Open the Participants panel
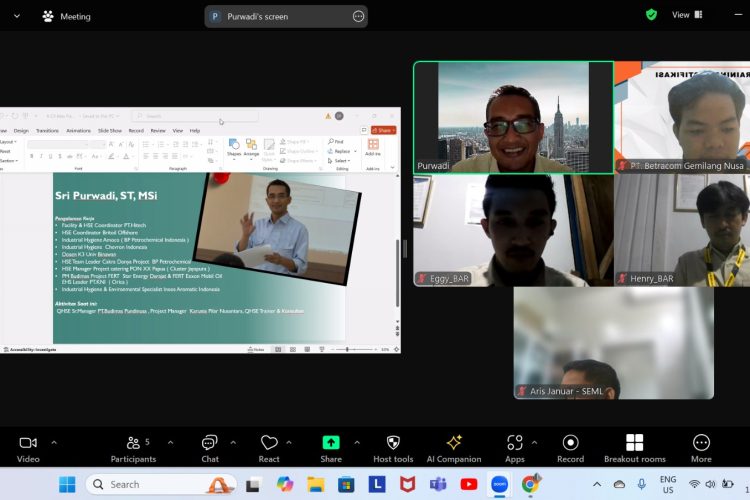The width and height of the screenshot is (750, 500). pos(133,449)
